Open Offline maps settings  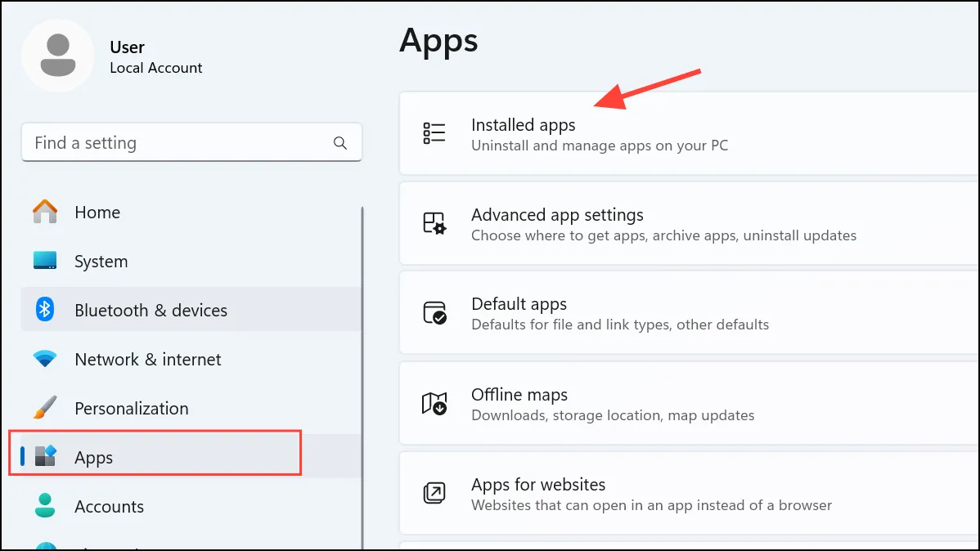tap(690, 404)
